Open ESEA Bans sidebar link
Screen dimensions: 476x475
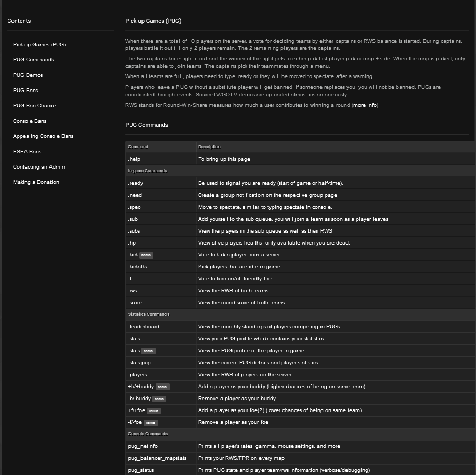point(27,152)
